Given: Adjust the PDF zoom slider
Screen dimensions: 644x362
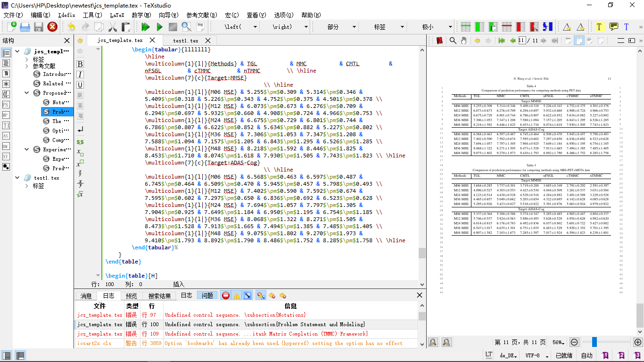Looking at the screenshot, I should [x=595, y=342].
